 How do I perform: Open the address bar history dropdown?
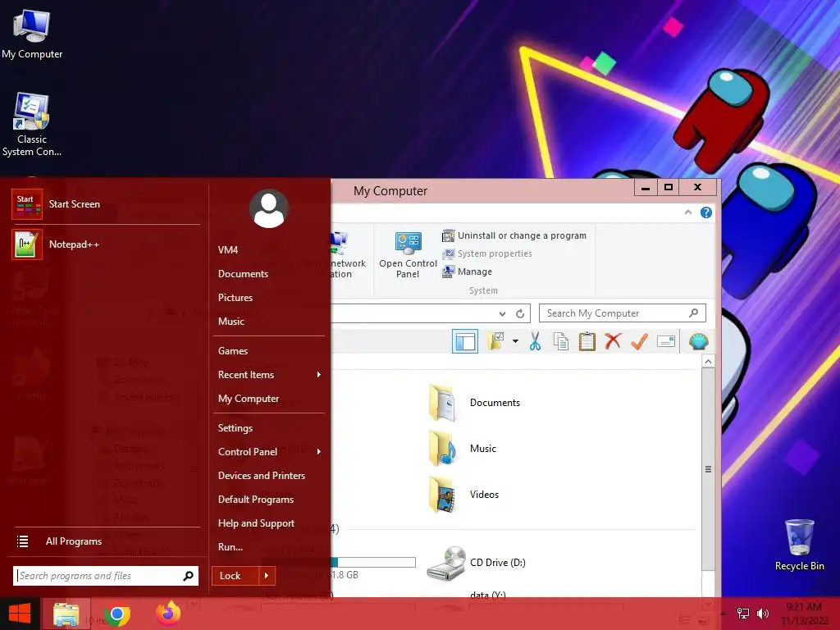coord(502,314)
